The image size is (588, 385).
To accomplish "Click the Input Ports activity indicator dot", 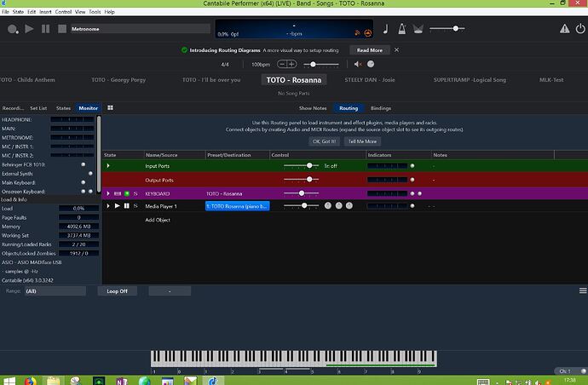I will click(x=412, y=166).
